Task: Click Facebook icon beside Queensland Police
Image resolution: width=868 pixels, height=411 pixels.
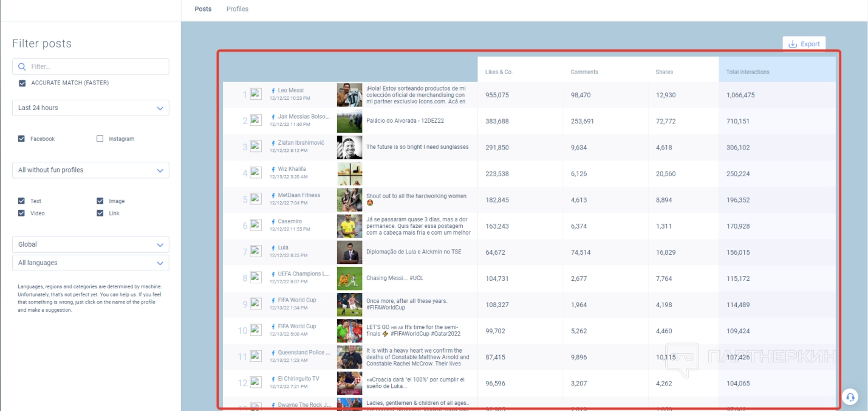Action: 273,353
